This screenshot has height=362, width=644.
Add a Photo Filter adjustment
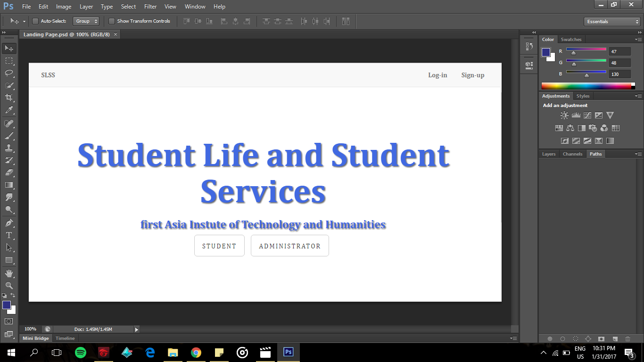593,128
